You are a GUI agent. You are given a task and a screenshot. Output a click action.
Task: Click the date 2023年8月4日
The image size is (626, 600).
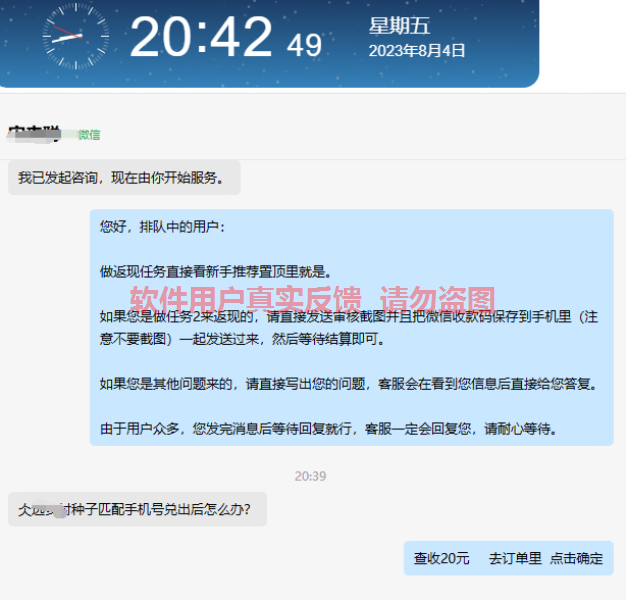417,51
